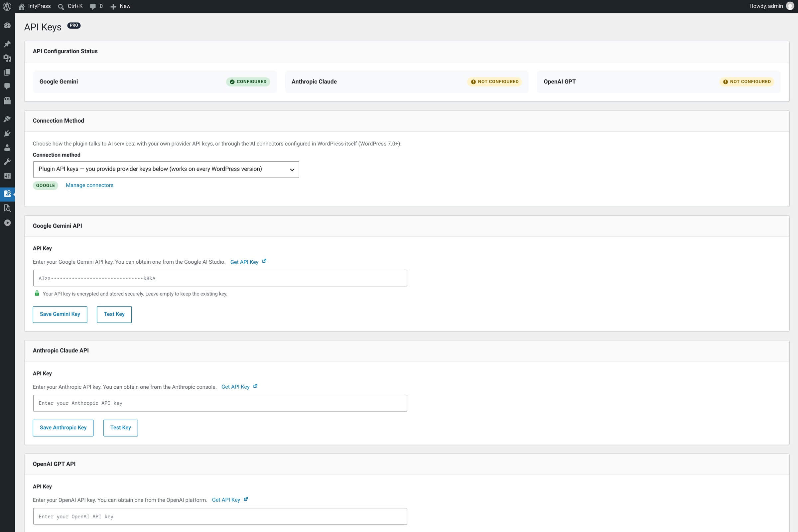
Task: Click the API Keys page title
Action: 43,27
